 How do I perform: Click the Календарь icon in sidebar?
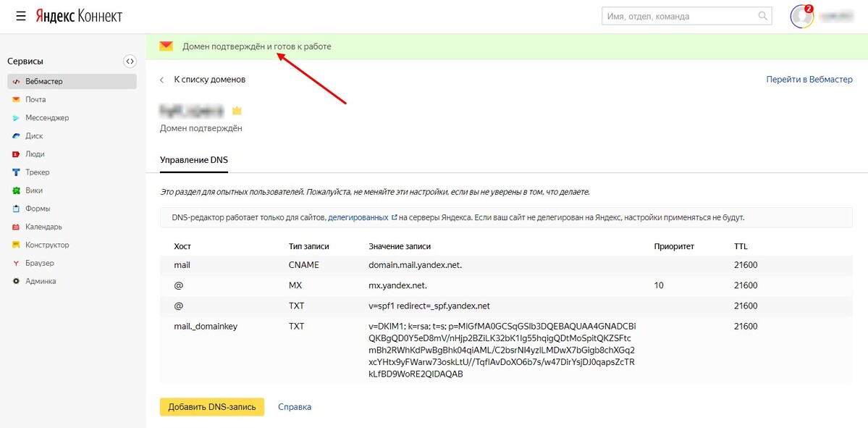[x=16, y=227]
